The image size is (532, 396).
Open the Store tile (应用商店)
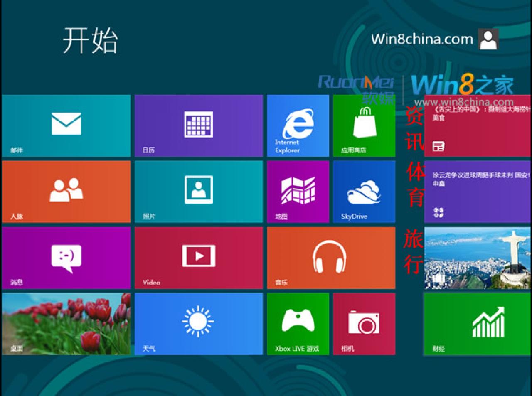pos(364,125)
